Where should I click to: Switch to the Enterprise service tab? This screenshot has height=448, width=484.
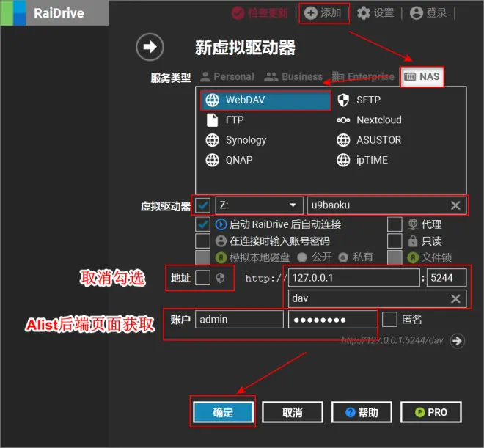[363, 76]
